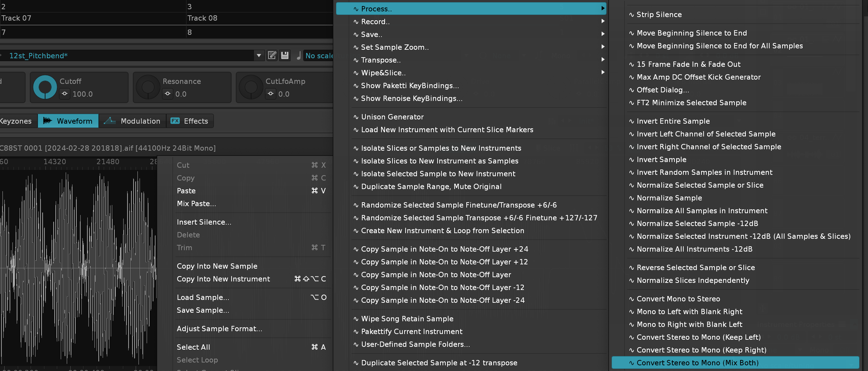Adjust the Cutoff knob
The width and height of the screenshot is (868, 371).
45,87
